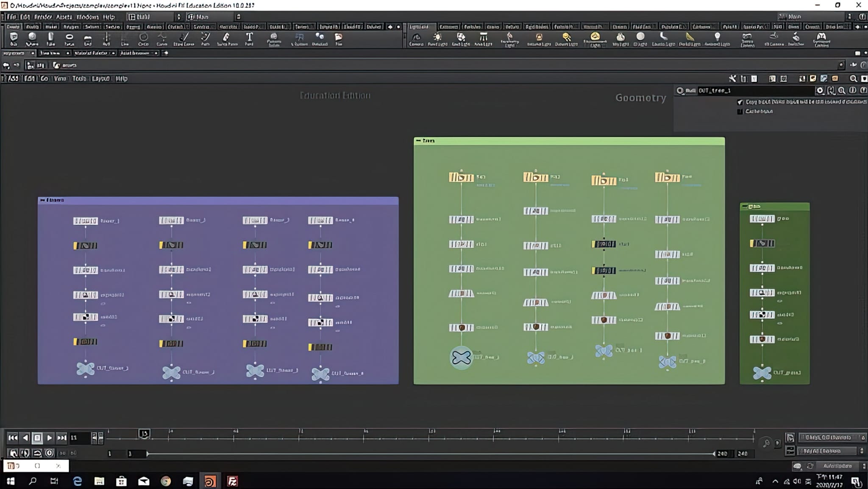Screen dimensions: 868x489
Task: Open the network editor search magnifier icon
Action: [853, 78]
